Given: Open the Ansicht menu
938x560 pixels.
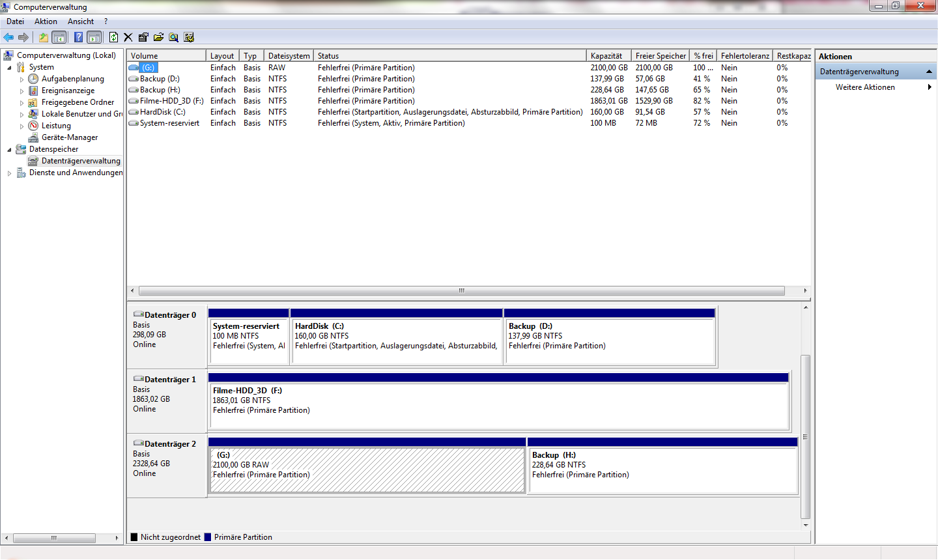Looking at the screenshot, I should [81, 21].
